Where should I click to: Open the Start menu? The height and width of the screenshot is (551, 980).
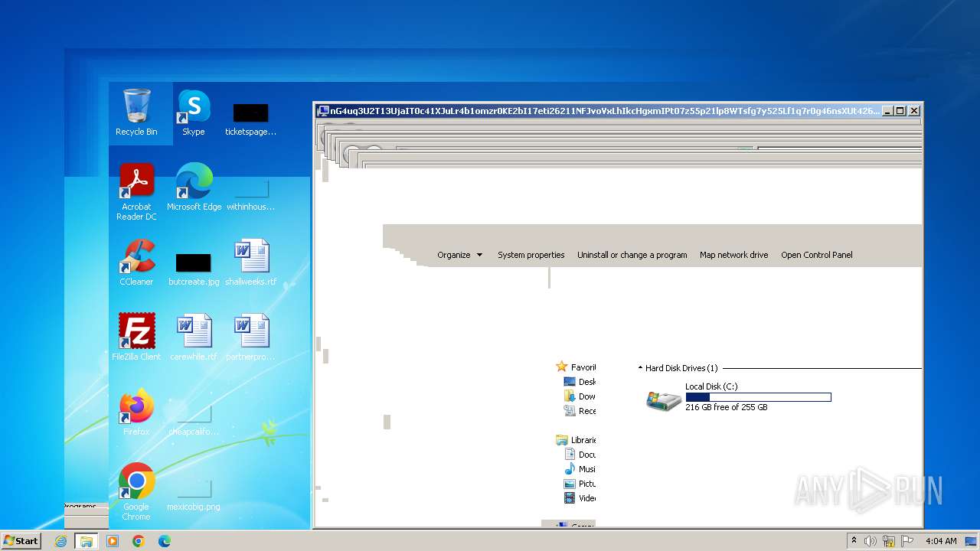tap(21, 541)
